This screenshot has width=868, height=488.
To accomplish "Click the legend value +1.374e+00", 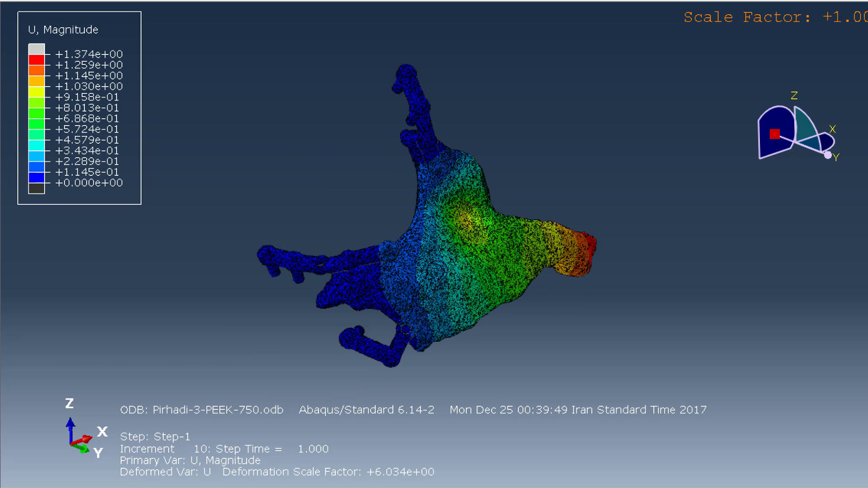I will [89, 54].
